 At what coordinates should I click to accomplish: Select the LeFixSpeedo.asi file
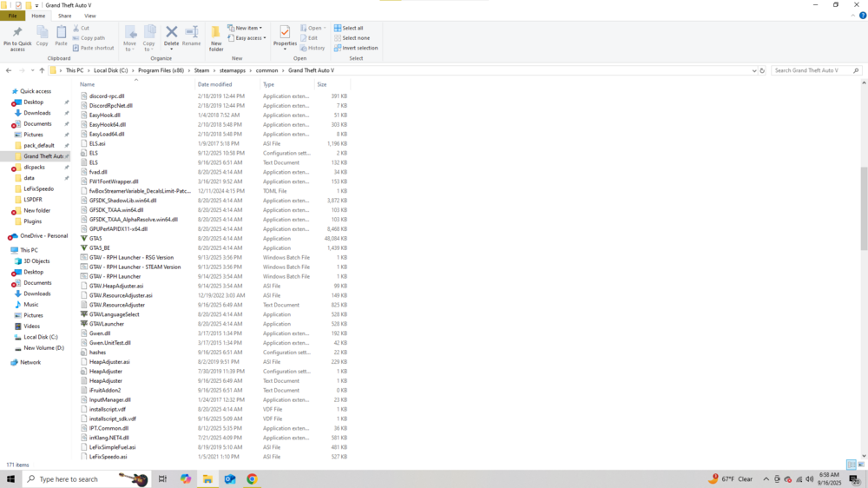coord(108,457)
